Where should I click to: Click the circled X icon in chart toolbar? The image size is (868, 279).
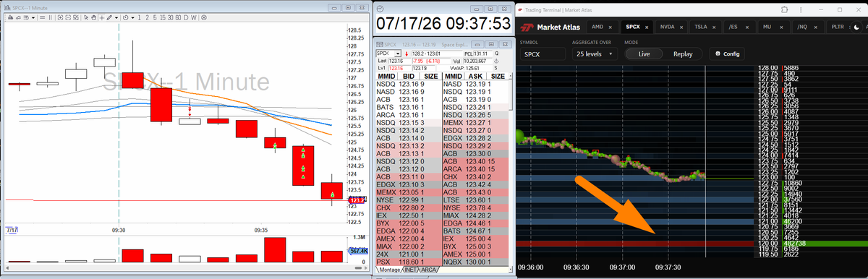pyautogui.click(x=204, y=18)
